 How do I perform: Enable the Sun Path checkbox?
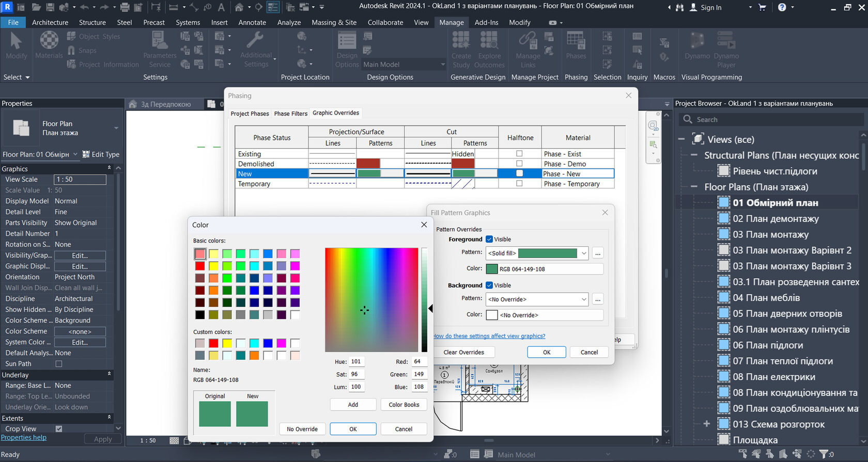(x=59, y=364)
